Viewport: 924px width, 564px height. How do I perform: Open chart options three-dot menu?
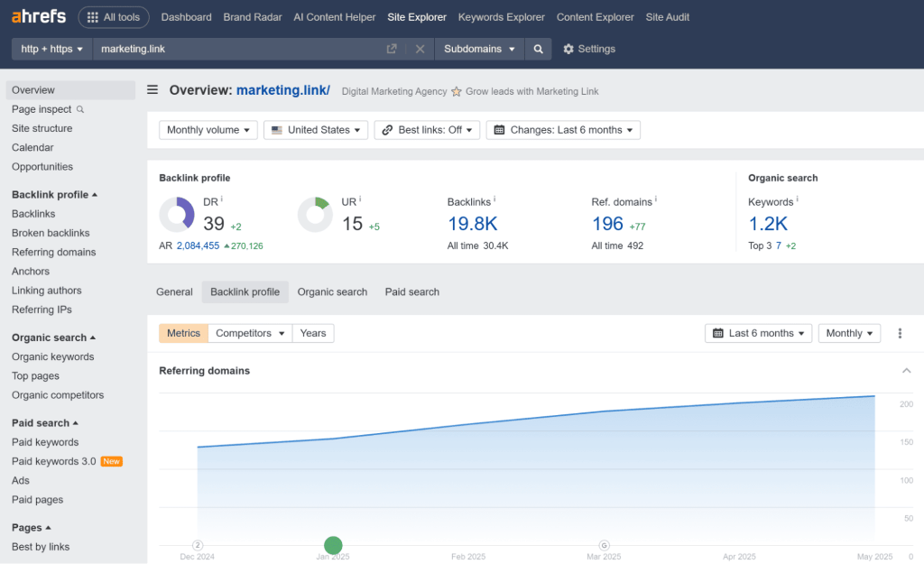pos(900,333)
